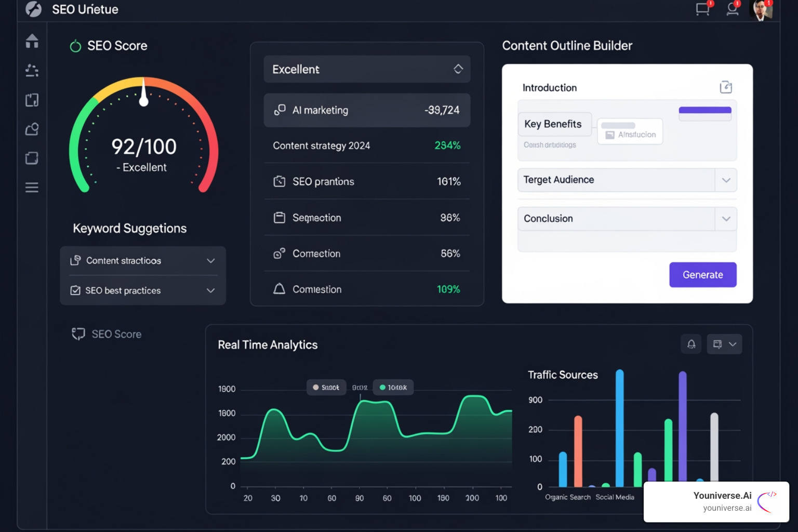Viewport: 798px width, 532px height.
Task: Open the user alerts icon in header
Action: click(x=733, y=9)
